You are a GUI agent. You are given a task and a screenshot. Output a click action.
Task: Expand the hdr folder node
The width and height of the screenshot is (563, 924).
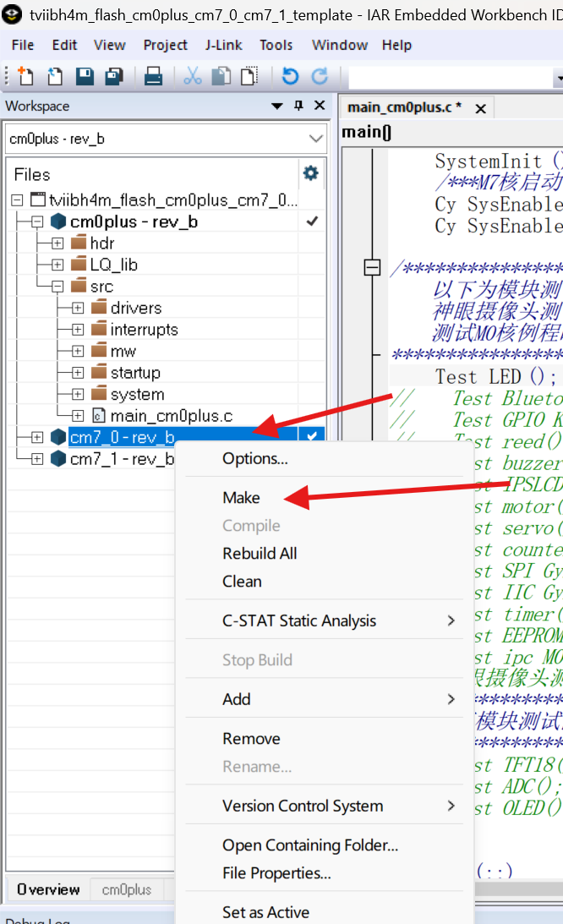(x=57, y=243)
